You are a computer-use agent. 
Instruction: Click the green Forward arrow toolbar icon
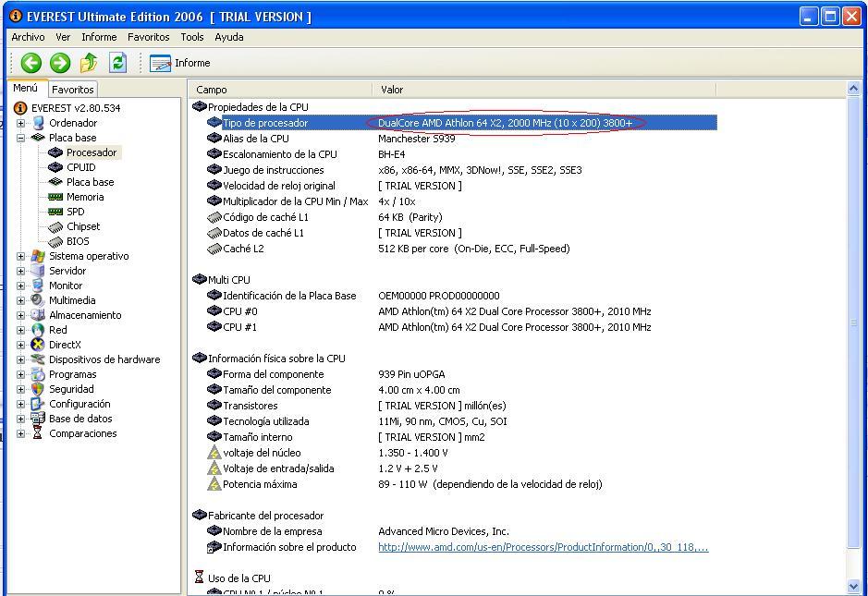click(60, 63)
